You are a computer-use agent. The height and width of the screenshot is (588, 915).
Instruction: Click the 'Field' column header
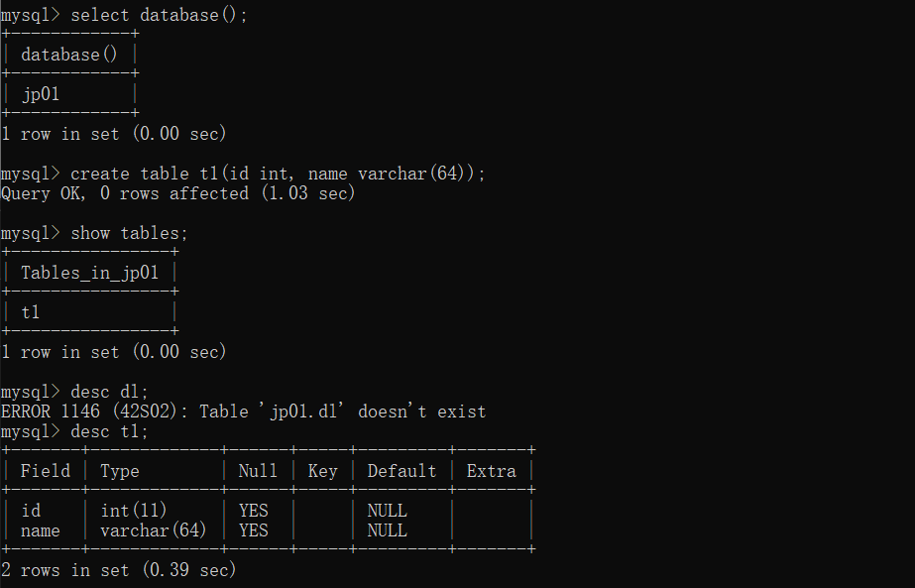46,471
